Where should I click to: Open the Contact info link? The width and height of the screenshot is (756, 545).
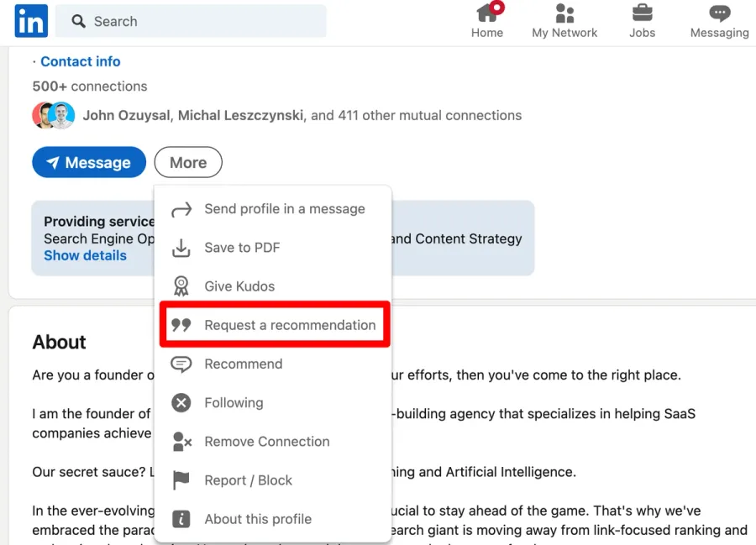(81, 60)
